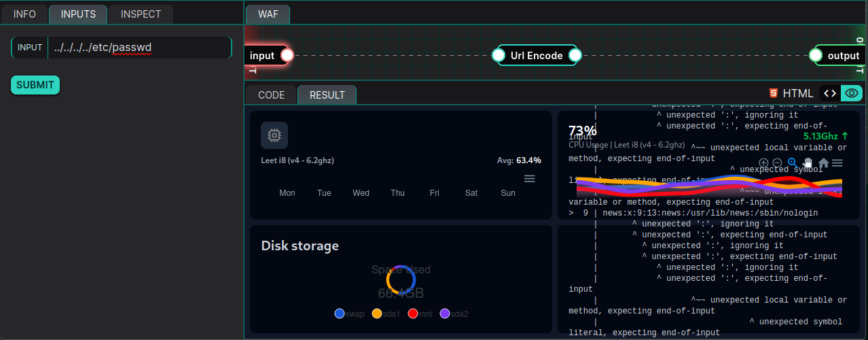Open the CPU usage chart hamburger menu

pos(837,163)
